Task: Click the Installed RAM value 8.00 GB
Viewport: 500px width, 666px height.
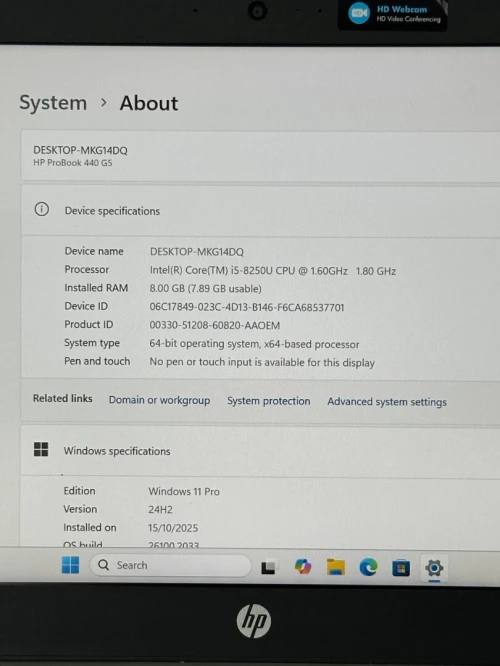Action: pos(205,289)
